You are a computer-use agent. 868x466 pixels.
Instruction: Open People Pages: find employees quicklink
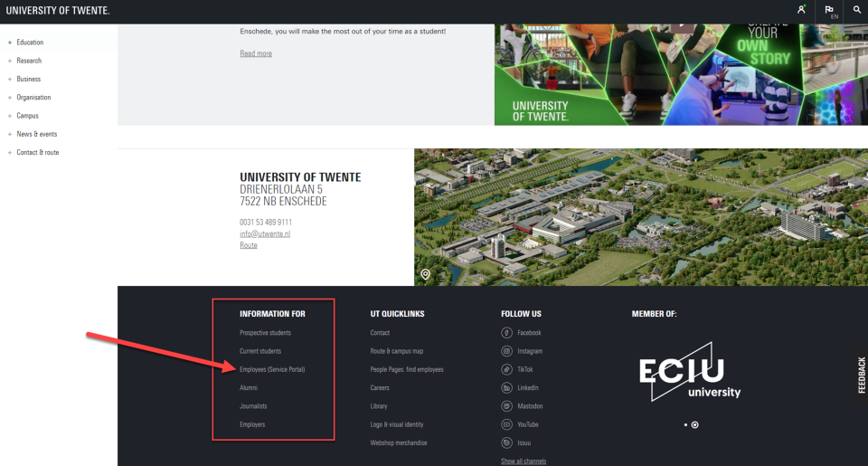(407, 369)
